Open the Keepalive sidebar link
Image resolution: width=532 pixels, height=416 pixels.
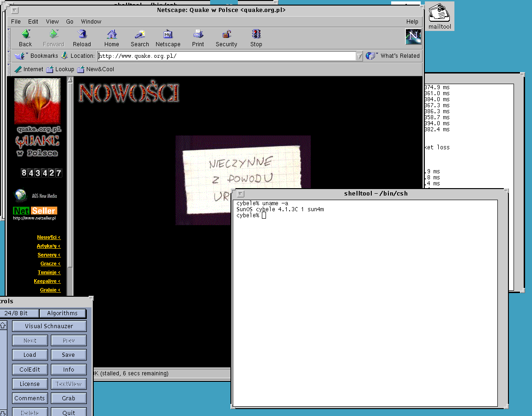click(x=47, y=281)
